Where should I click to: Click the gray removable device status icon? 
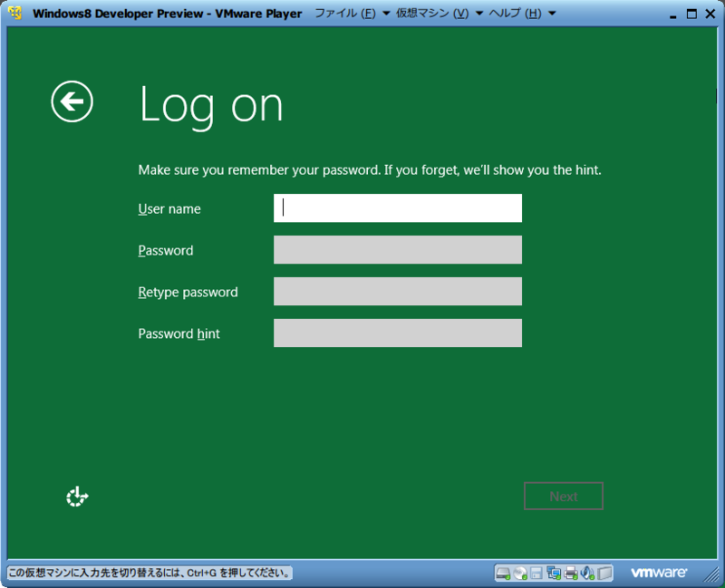[x=604, y=574]
